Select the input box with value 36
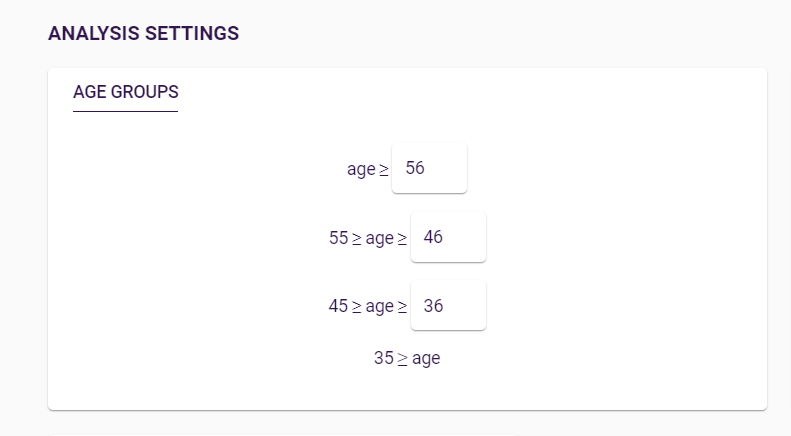791x436 pixels. (448, 306)
